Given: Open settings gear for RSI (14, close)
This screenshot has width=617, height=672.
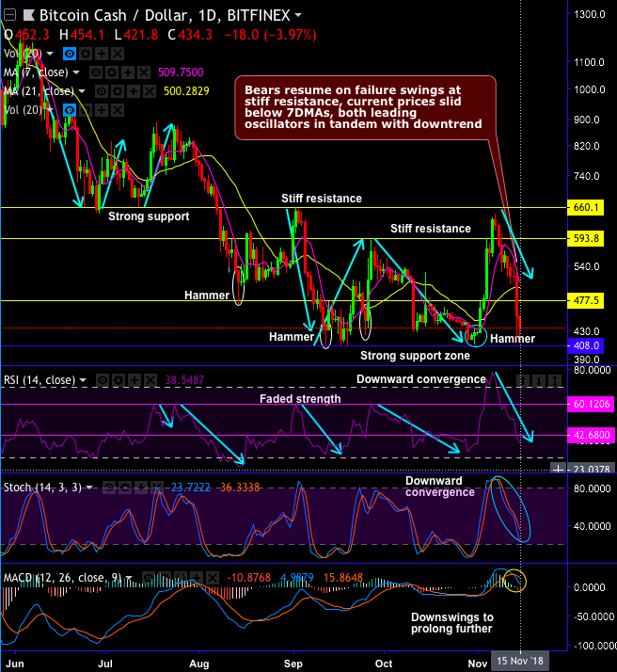Looking at the screenshot, I should 119,380.
